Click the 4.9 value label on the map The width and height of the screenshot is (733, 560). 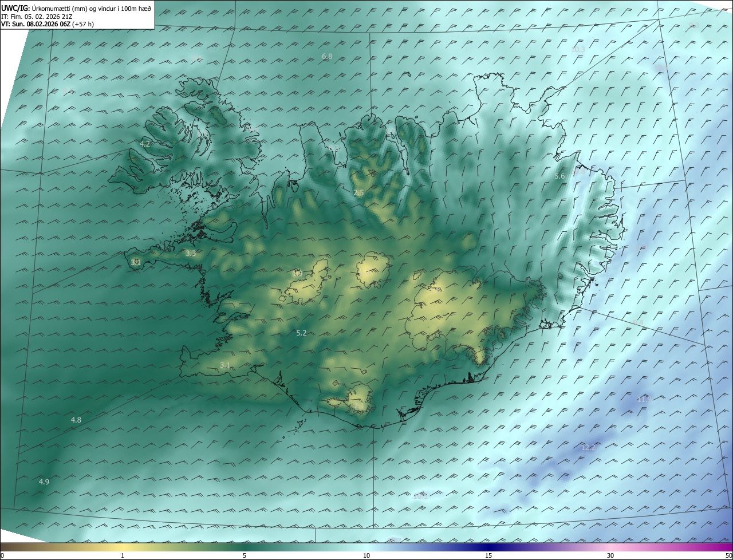click(44, 482)
